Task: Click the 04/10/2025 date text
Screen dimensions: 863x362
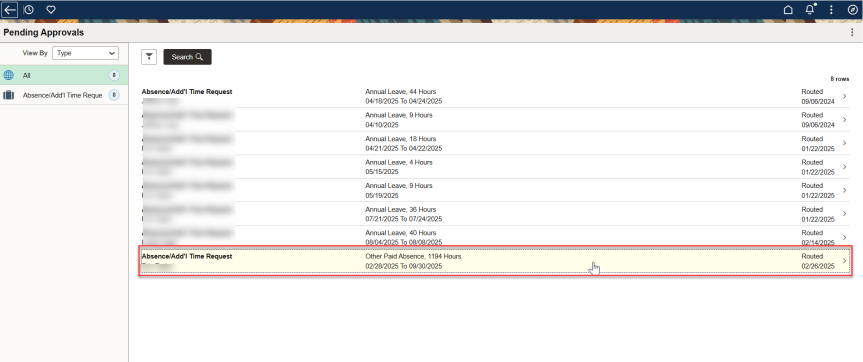Action: 382,125
